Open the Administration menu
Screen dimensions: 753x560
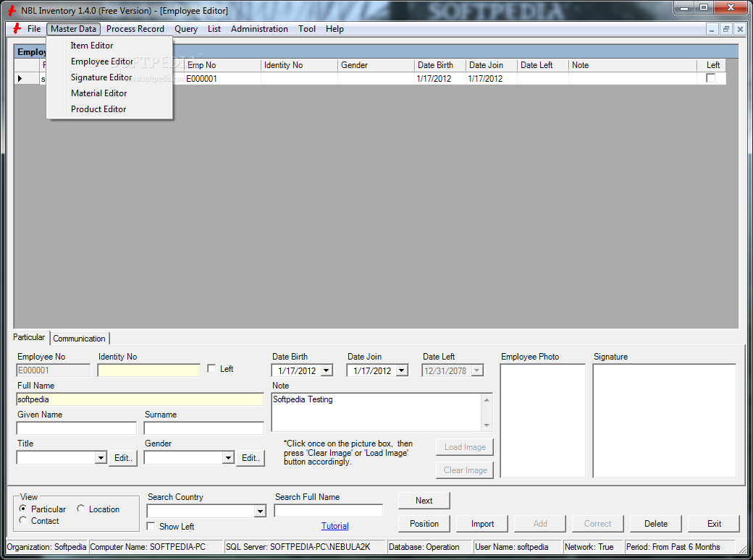tap(259, 29)
